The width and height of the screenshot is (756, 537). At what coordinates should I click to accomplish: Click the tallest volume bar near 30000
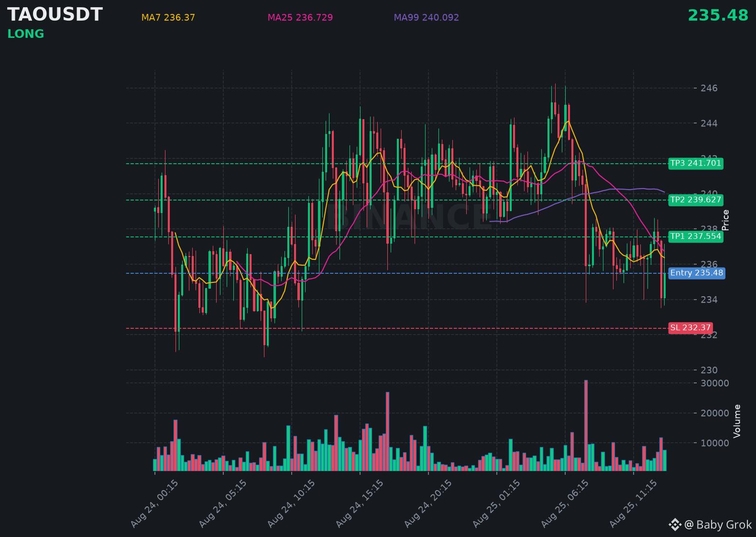[x=586, y=425]
